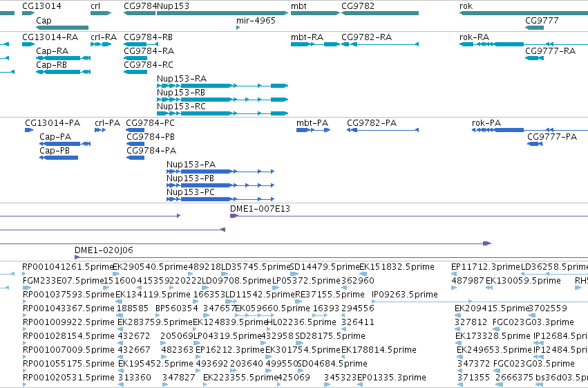Click the mbt-RA transcript label
Viewport: 588px width, 388px height.
point(307,37)
